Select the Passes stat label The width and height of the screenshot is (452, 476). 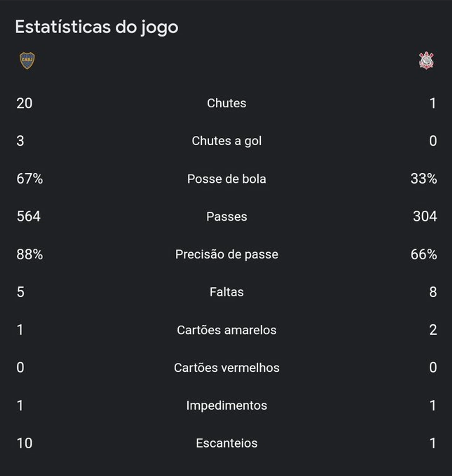pos(227,217)
